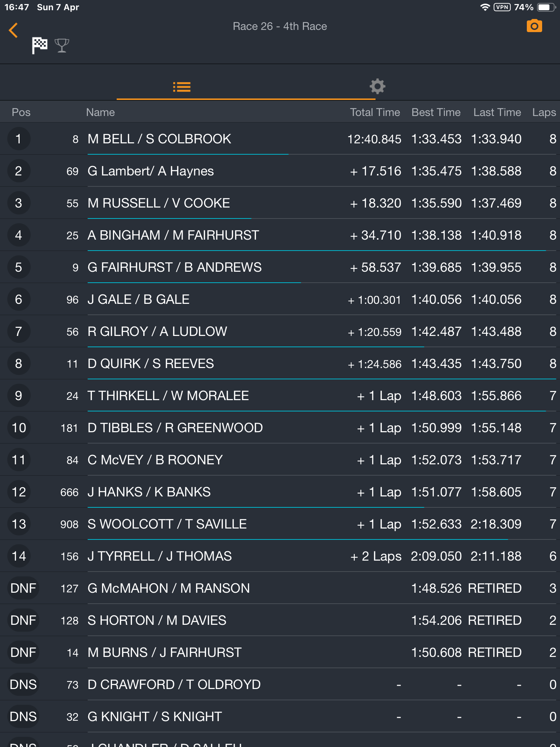Click the Name column header
Viewport: 560px width, 747px height.
pos(100,112)
